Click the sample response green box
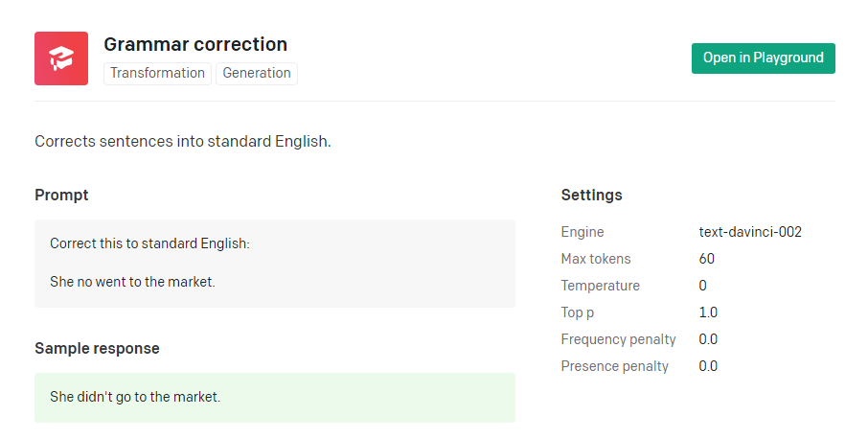The image size is (868, 439). 275,398
